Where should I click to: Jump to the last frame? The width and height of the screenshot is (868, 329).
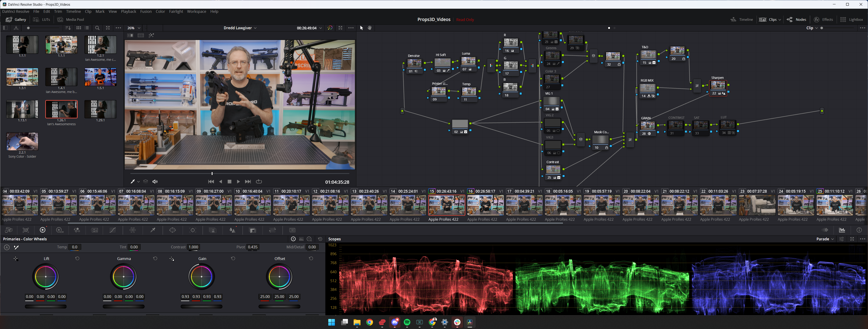248,181
